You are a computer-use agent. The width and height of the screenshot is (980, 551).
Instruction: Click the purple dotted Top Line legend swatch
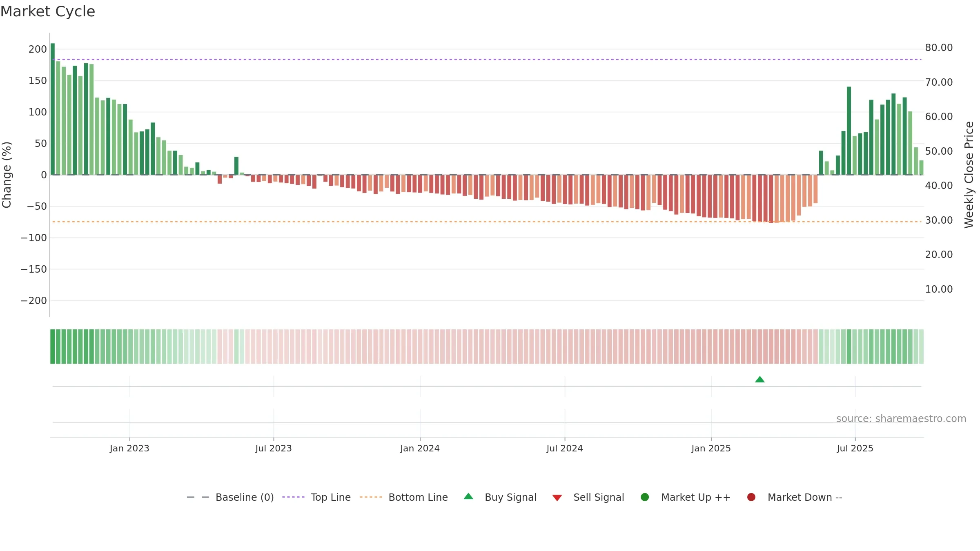coord(294,497)
